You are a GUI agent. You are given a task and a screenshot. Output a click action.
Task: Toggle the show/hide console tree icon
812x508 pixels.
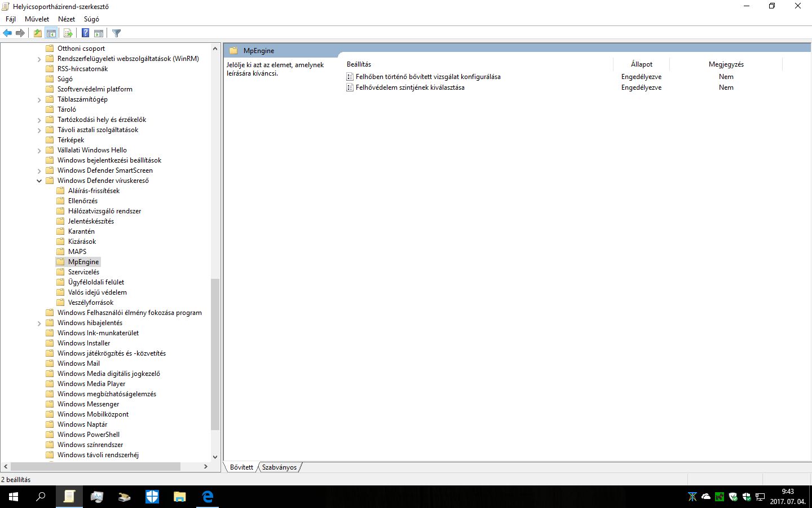coord(51,33)
